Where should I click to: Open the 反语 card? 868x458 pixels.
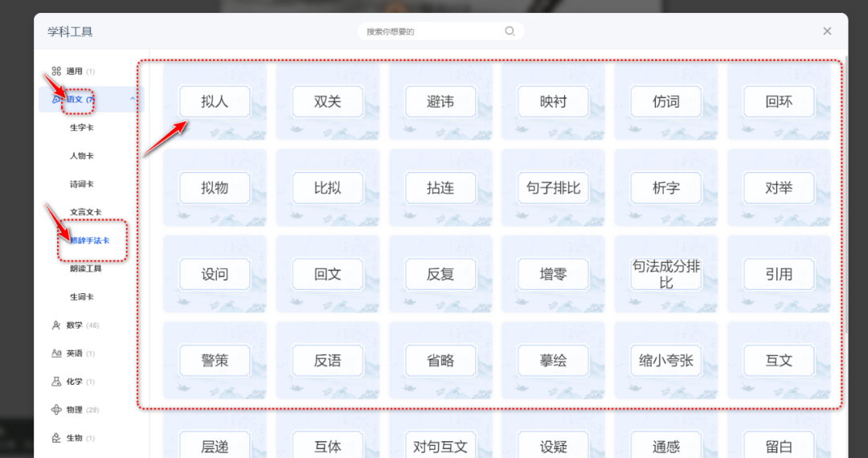click(x=328, y=361)
